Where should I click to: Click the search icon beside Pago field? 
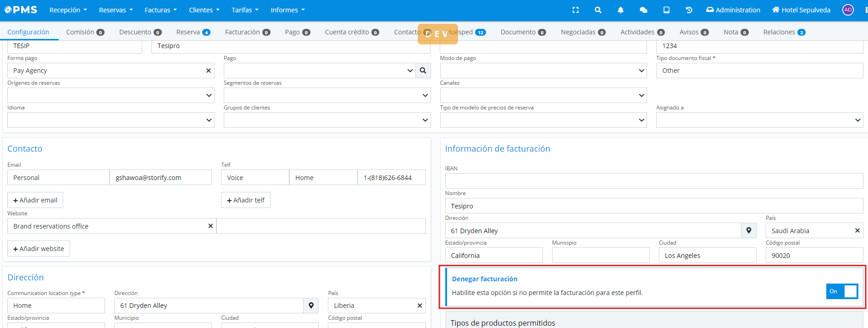point(423,71)
